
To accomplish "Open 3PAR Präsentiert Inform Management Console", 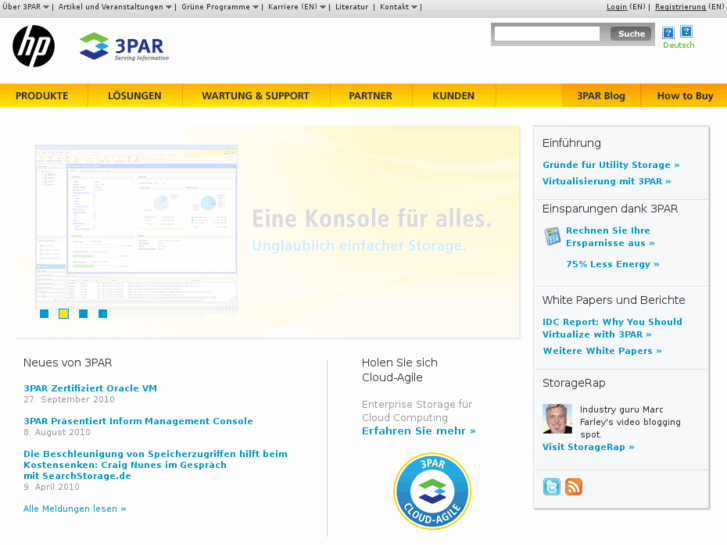I will tap(138, 421).
